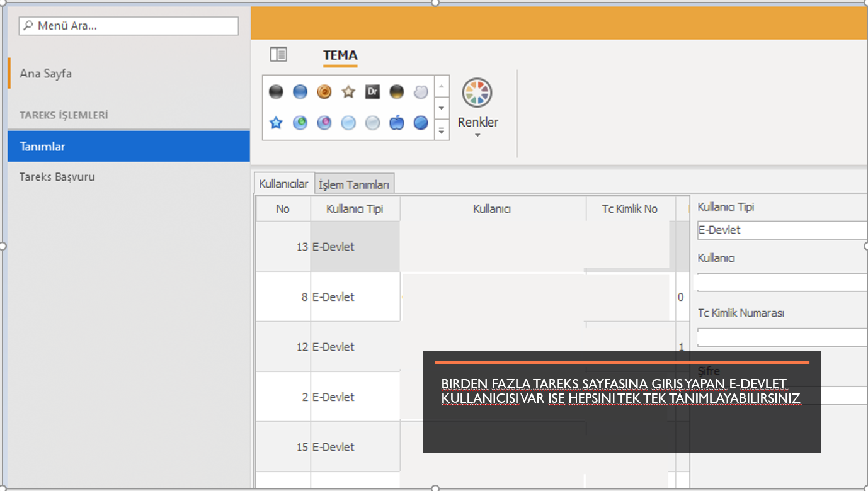868x491 pixels.
Task: Select Tanımlar in the sidebar
Action: pyautogui.click(x=129, y=147)
